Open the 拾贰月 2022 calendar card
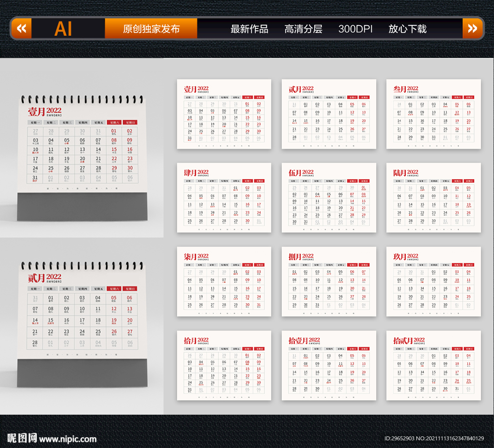The width and height of the screenshot is (494, 448). pos(434,365)
